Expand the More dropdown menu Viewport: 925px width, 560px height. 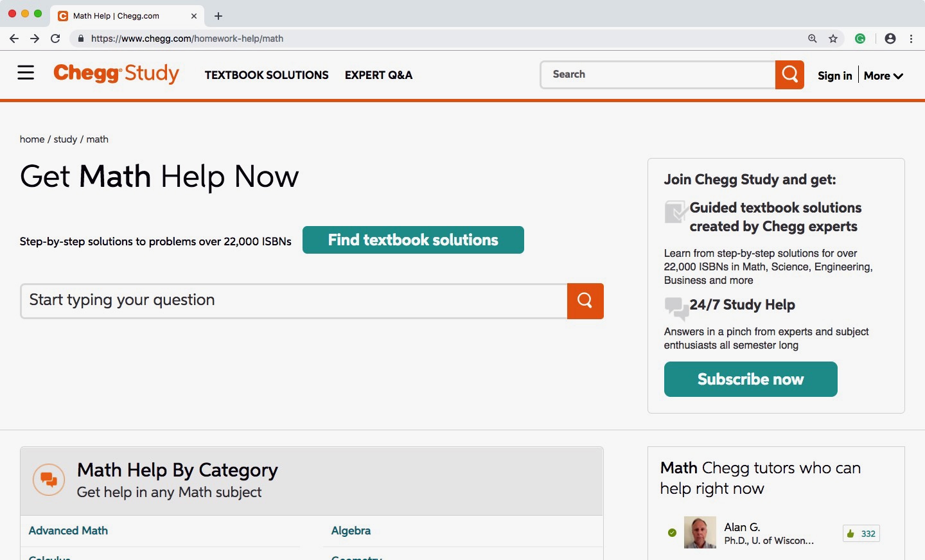883,76
